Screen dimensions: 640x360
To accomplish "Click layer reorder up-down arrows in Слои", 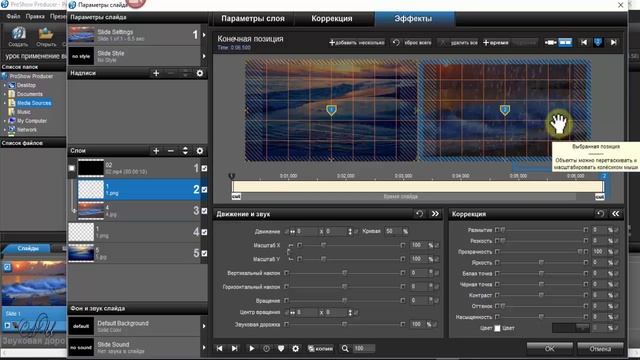I will pos(185,151).
